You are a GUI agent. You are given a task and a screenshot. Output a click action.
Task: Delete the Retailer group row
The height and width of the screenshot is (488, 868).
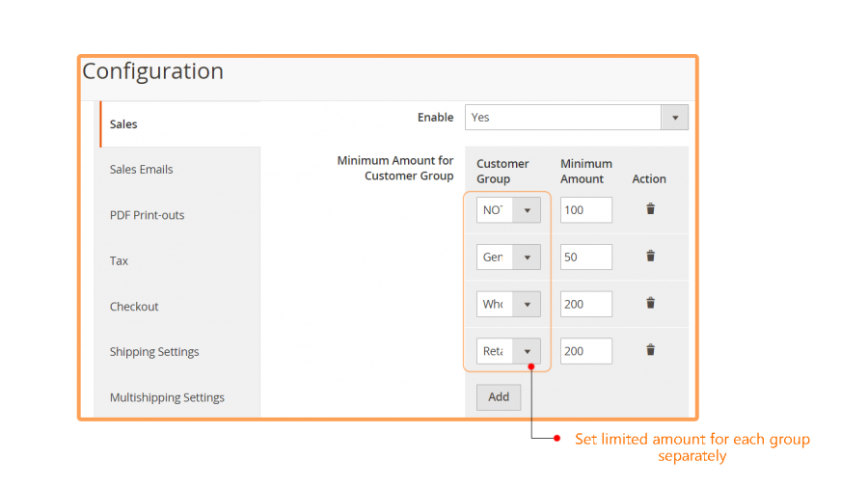[x=650, y=351]
